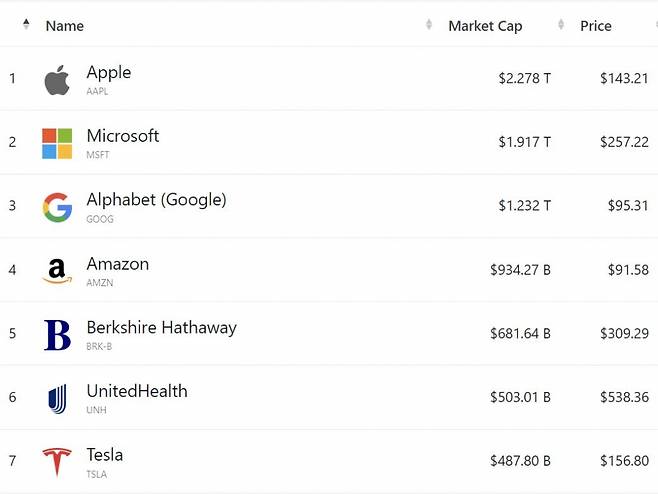Select the Amazon smile logo
Image resolution: width=658 pixels, height=494 pixels.
(x=57, y=271)
